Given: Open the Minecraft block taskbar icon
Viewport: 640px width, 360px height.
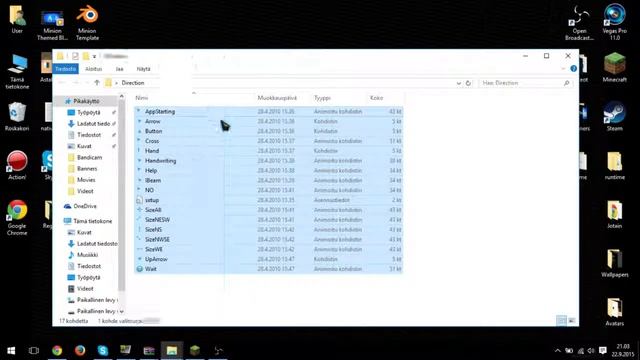Looking at the screenshot, I should 195,351.
